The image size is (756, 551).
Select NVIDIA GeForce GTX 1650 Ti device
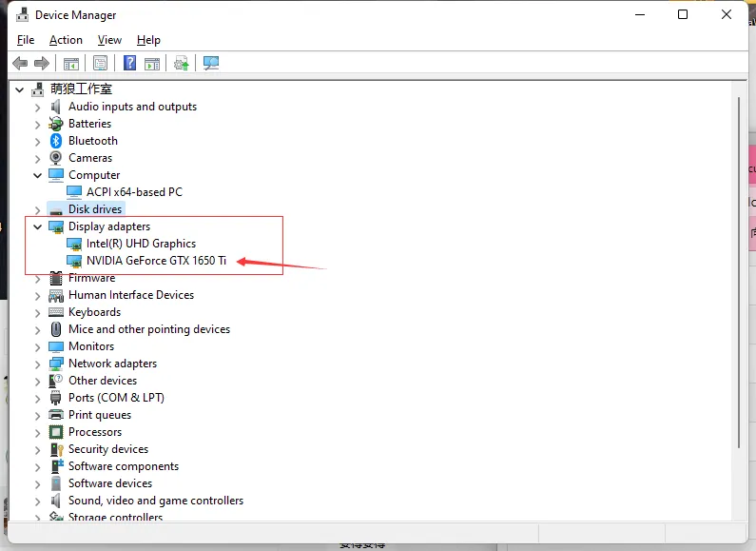(x=156, y=261)
